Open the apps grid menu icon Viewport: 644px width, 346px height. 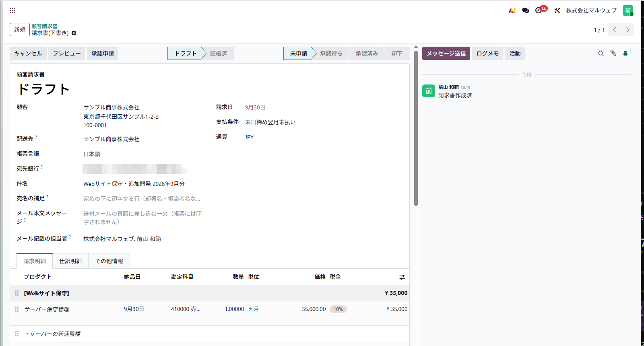[x=12, y=10]
